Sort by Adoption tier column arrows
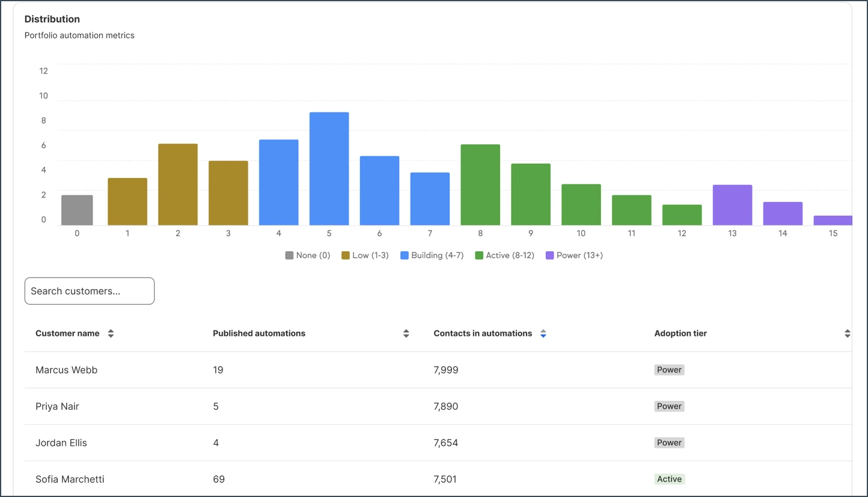868x497 pixels. (848, 334)
